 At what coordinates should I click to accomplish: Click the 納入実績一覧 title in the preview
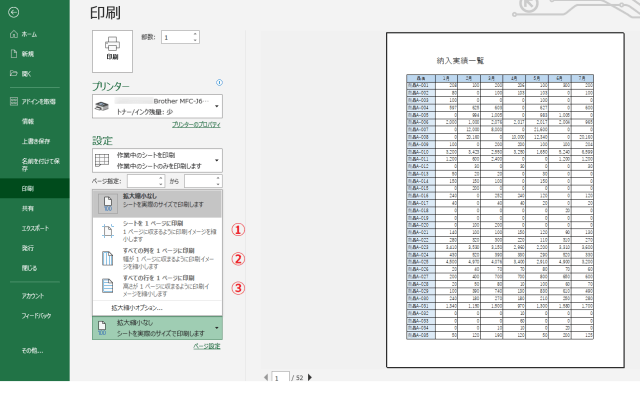[x=460, y=61]
